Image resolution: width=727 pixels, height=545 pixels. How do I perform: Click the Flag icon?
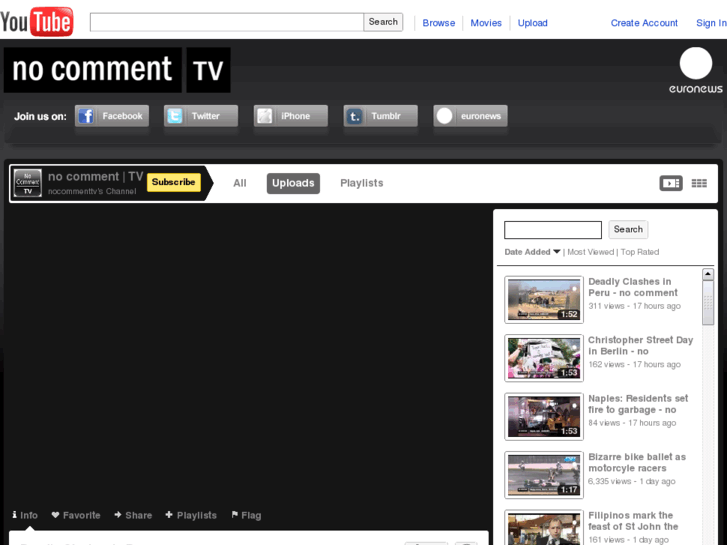(x=235, y=514)
